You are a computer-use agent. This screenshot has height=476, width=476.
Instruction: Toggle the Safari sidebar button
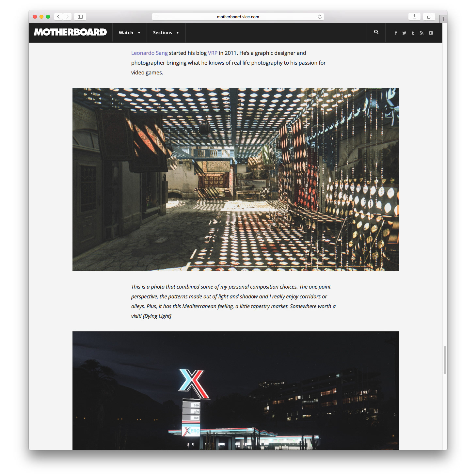(80, 17)
